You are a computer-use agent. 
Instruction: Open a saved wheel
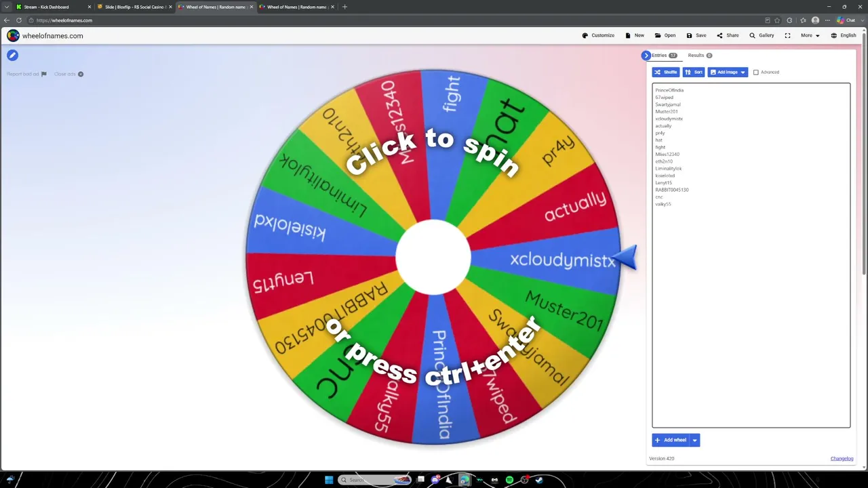(665, 35)
